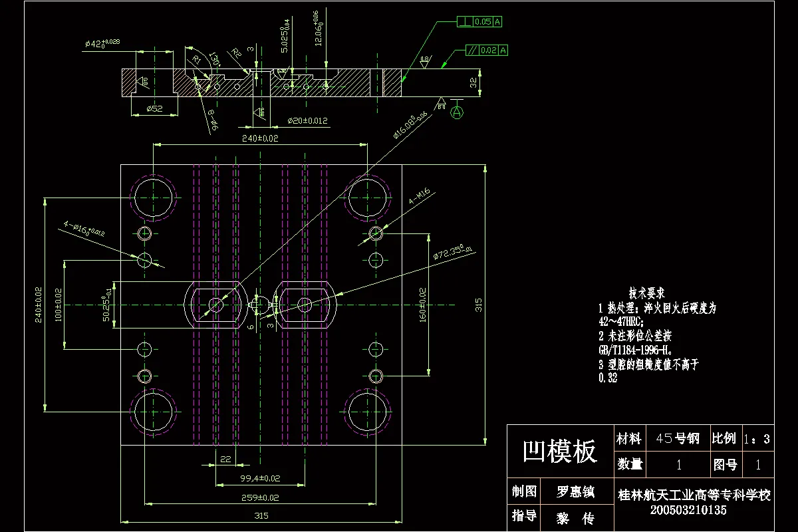798x532 pixels.
Task: Click the ø52 dimension label
Action: tap(155, 108)
